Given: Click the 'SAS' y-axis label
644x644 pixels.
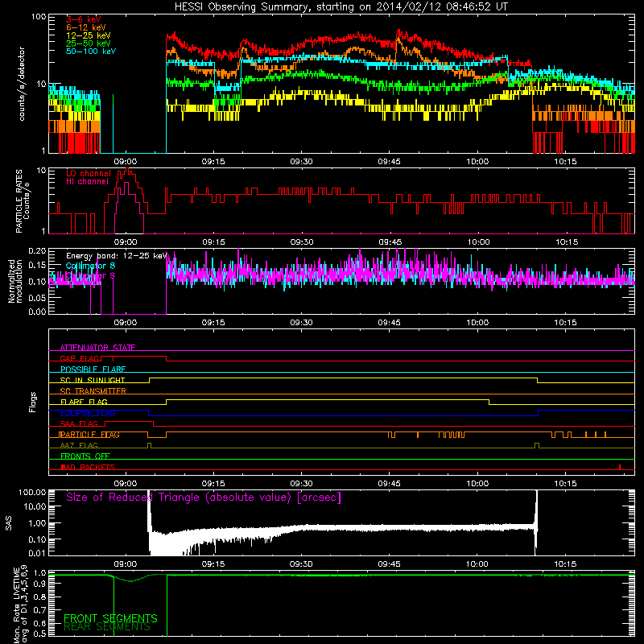Looking at the screenshot, I should [9, 523].
